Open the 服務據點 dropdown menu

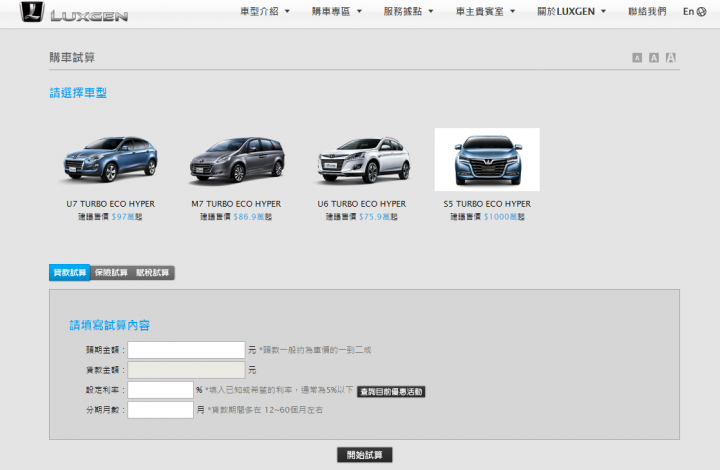(408, 11)
